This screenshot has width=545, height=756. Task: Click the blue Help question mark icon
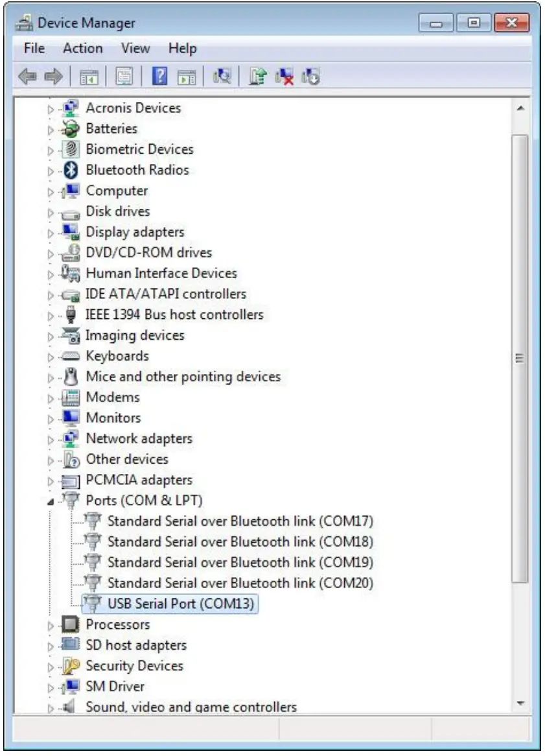[159, 77]
